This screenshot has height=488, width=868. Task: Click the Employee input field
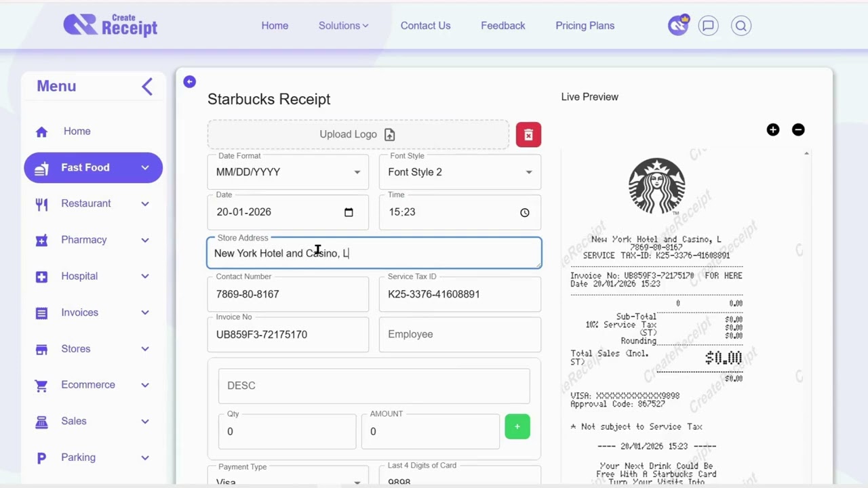pos(460,334)
